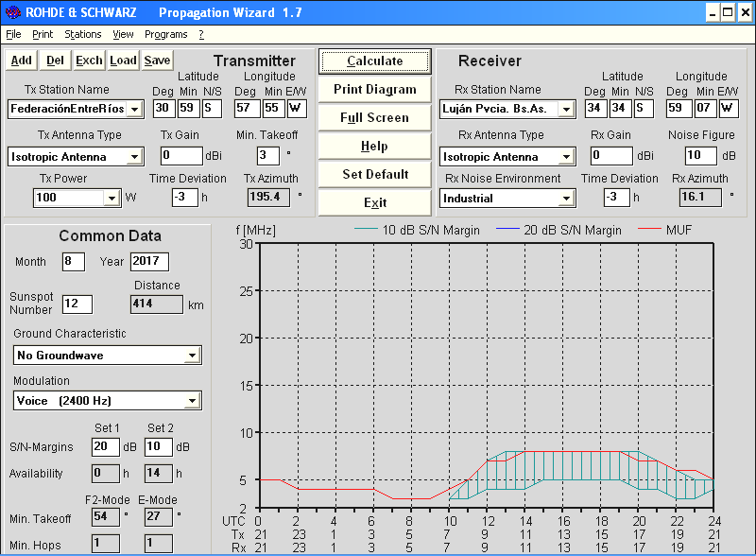Expand the Ground Characteristic dropdown
This screenshot has height=556, width=756.
tap(192, 356)
